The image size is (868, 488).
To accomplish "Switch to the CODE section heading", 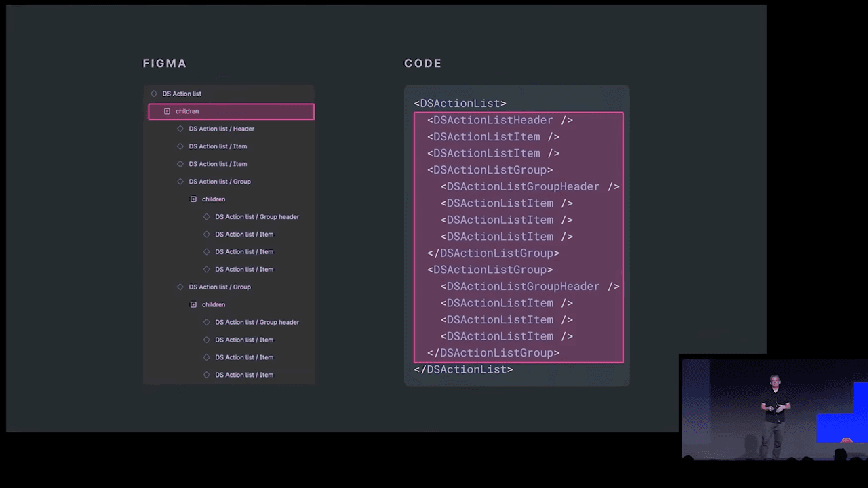I will [x=422, y=63].
